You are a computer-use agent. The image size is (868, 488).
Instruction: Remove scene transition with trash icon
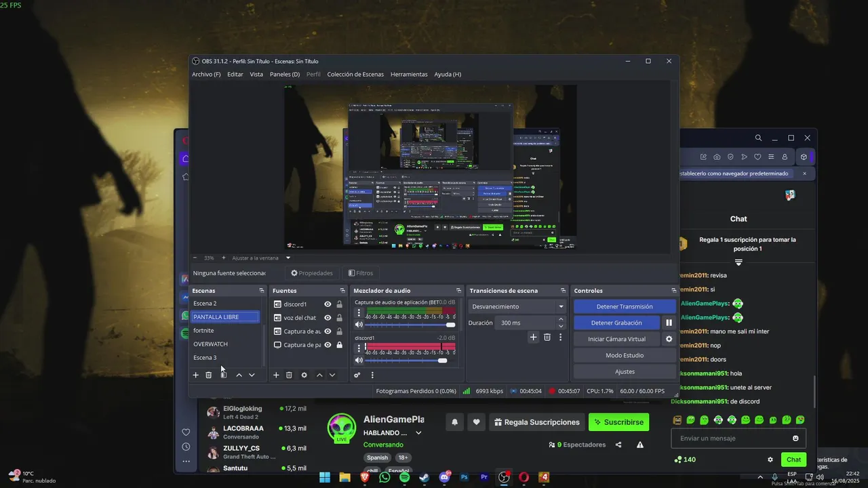pyautogui.click(x=547, y=337)
